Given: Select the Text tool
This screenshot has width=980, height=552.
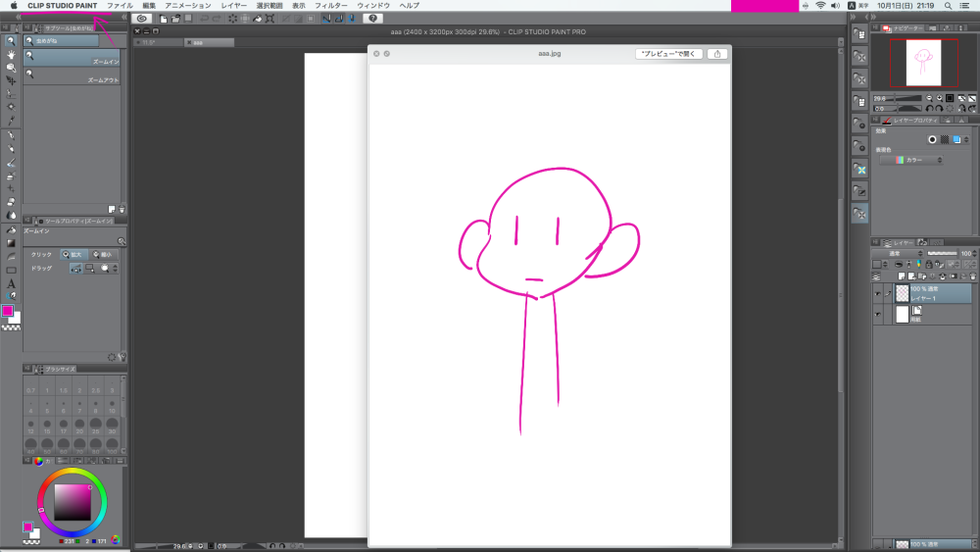Looking at the screenshot, I should [11, 283].
